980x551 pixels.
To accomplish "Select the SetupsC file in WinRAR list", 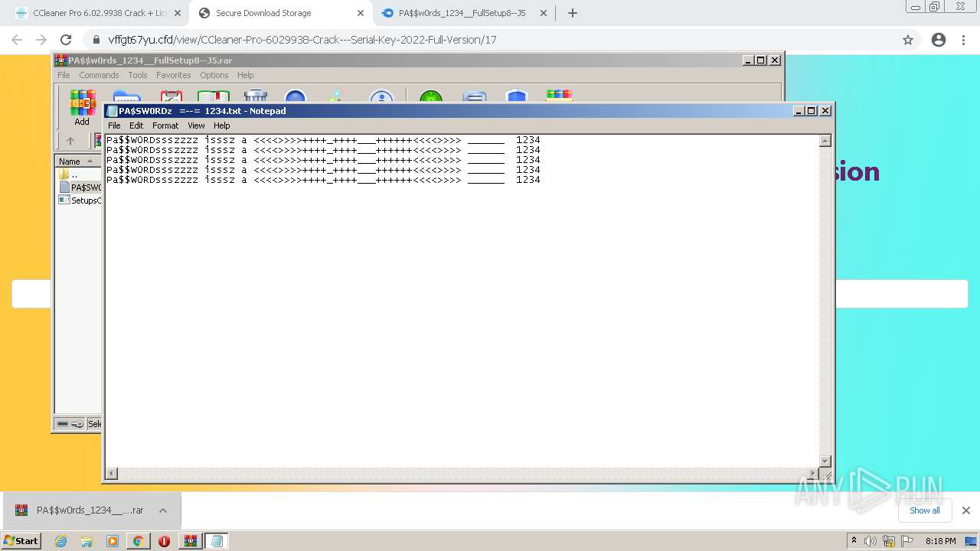I will (80, 201).
